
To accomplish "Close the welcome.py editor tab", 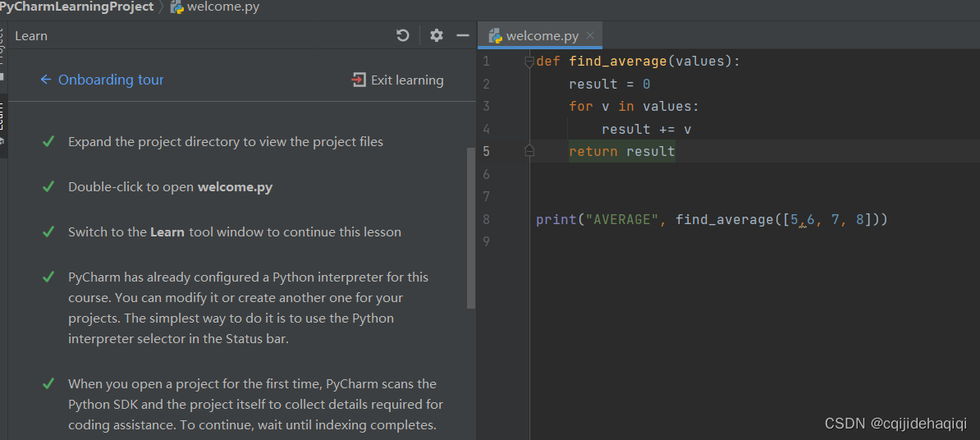I will [591, 35].
